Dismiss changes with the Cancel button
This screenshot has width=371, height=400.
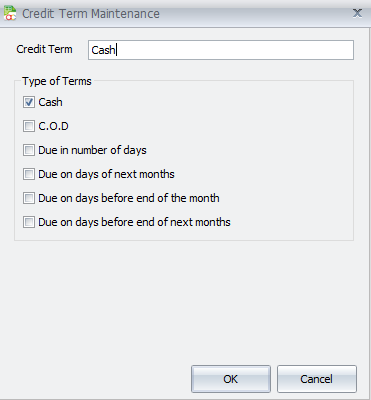point(317,379)
